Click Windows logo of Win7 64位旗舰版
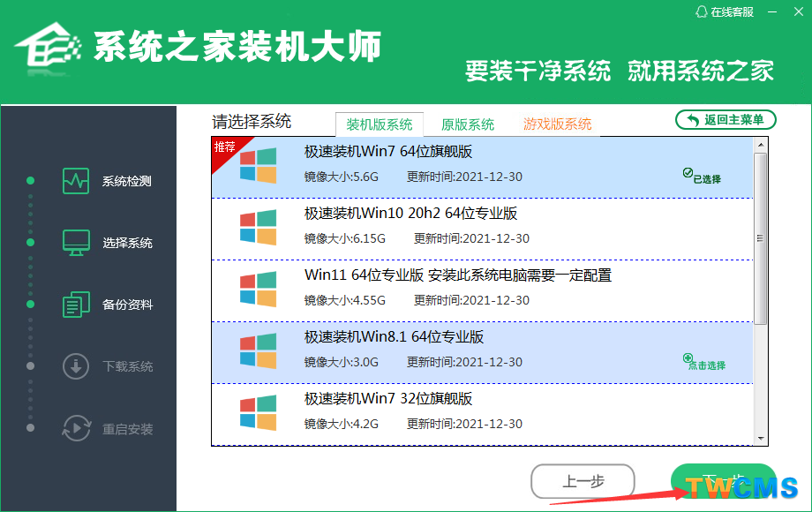812x512 pixels. click(258, 166)
